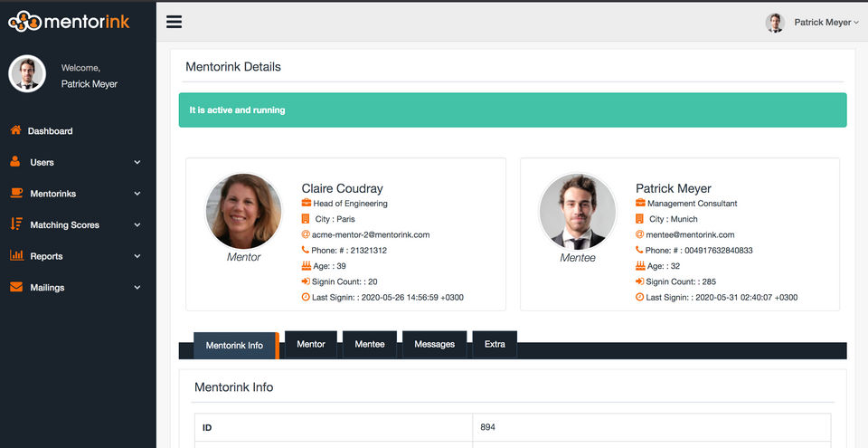868x448 pixels.
Task: Click the 'It is active and running' banner
Action: 513,110
